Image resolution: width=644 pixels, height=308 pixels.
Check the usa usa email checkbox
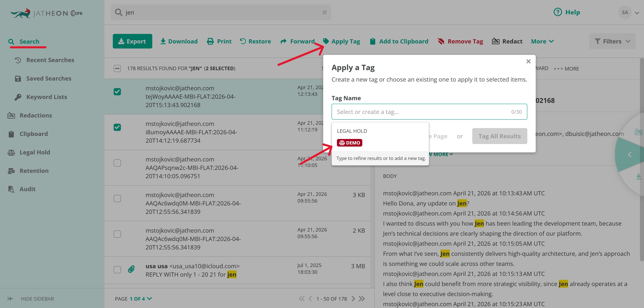117,270
